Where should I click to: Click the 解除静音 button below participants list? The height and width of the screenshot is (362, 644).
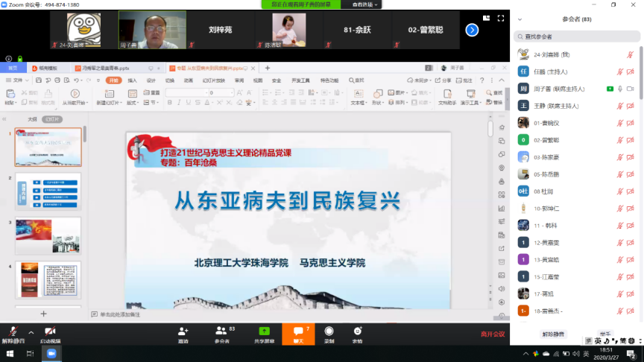[x=553, y=334]
